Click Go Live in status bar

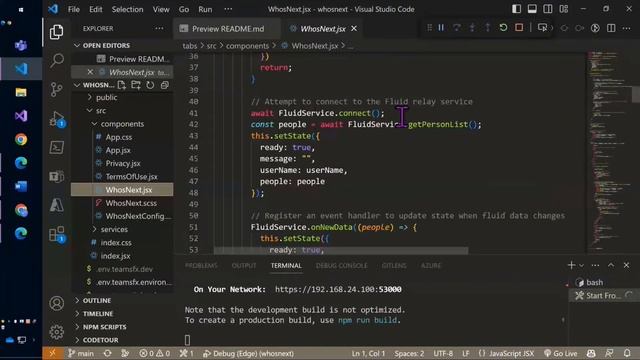560,353
